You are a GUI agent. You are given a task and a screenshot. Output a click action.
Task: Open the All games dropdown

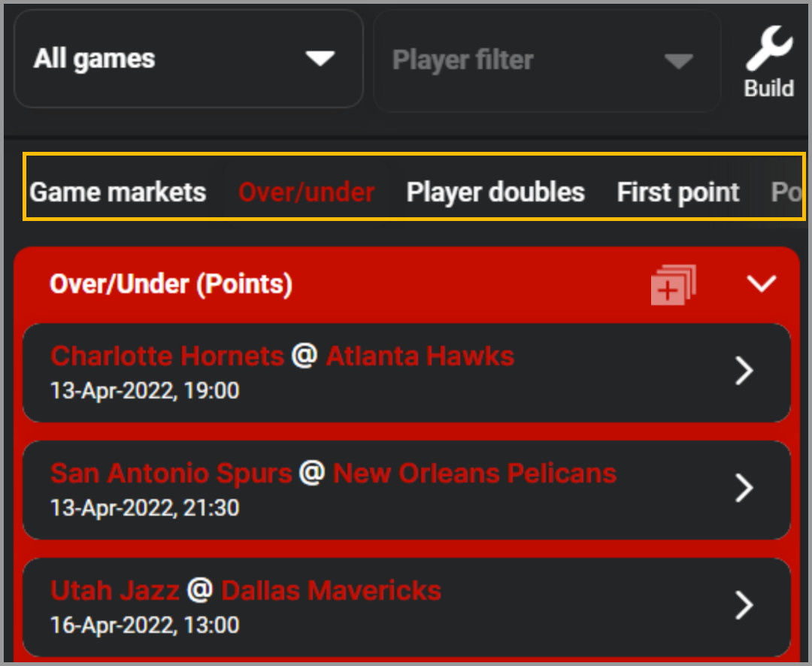[189, 59]
